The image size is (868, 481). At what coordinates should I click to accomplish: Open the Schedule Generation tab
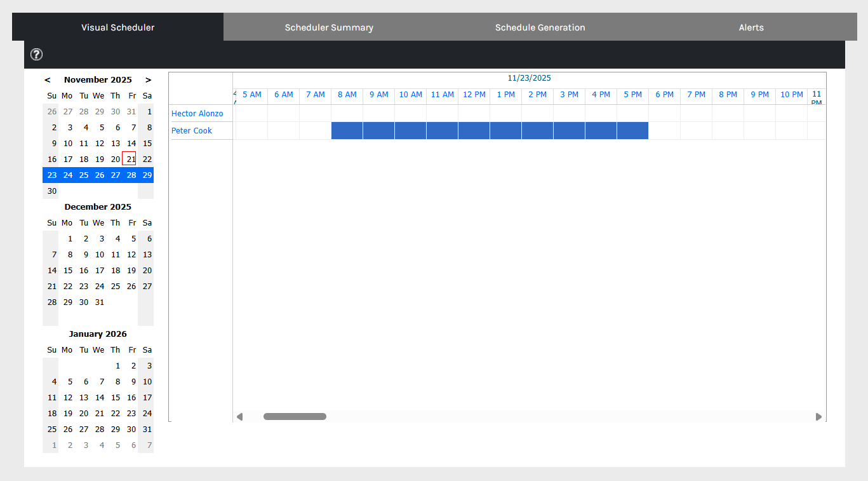540,27
